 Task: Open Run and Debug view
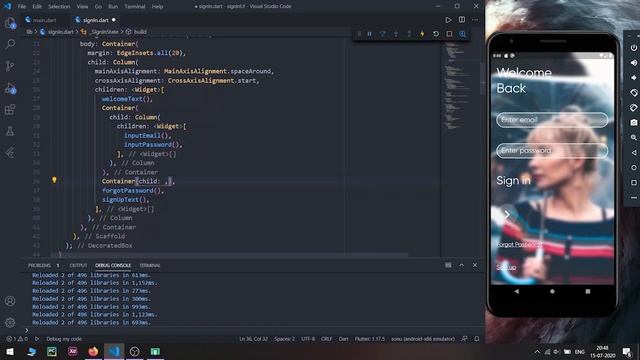click(x=10, y=88)
